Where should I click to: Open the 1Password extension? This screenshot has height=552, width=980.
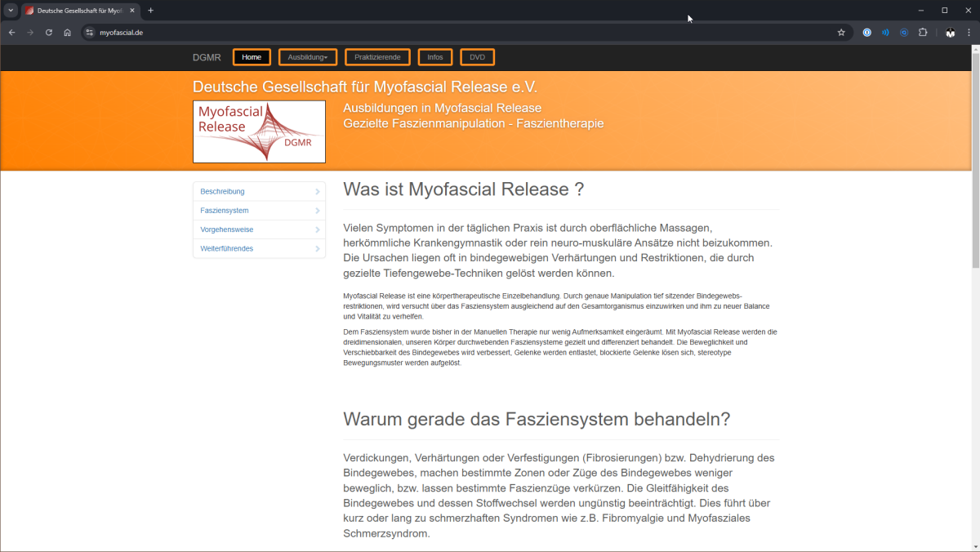(867, 33)
